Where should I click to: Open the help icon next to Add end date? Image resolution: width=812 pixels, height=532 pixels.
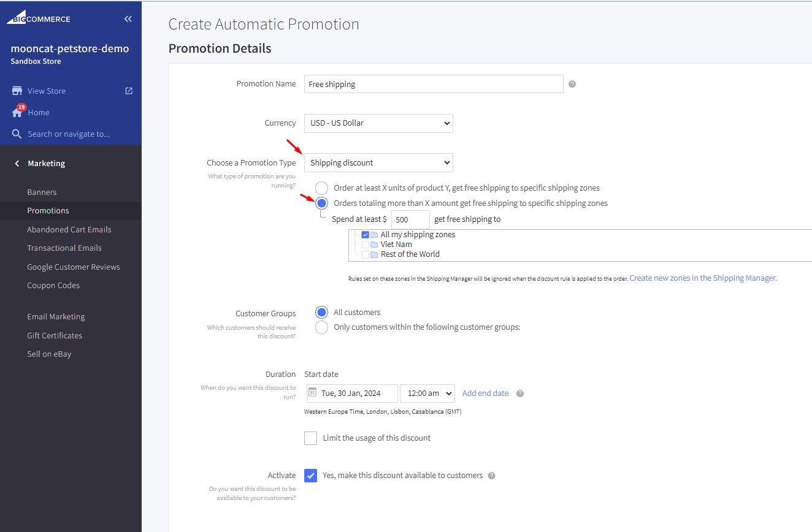tap(519, 393)
